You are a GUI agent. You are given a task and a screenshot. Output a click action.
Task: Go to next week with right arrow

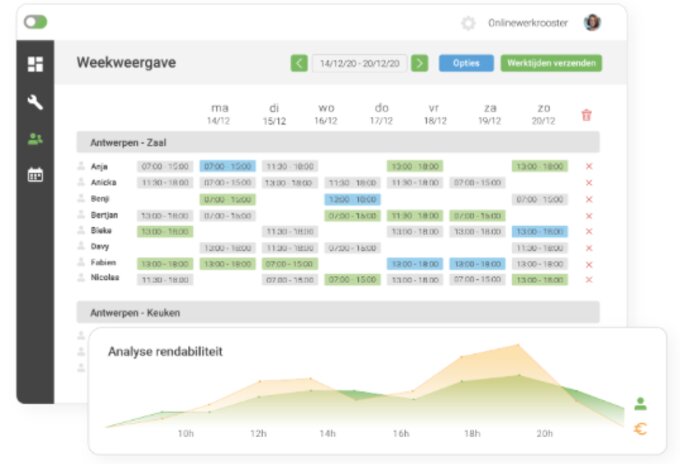point(419,63)
